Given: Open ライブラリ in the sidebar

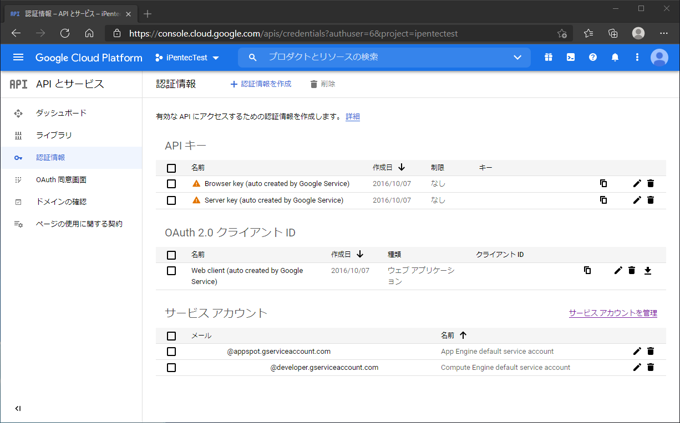Looking at the screenshot, I should coord(54,135).
